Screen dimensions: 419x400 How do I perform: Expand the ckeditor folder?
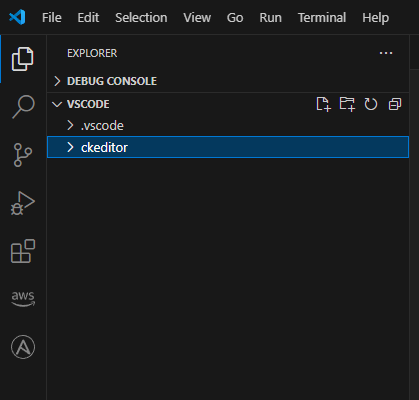[x=228, y=147]
